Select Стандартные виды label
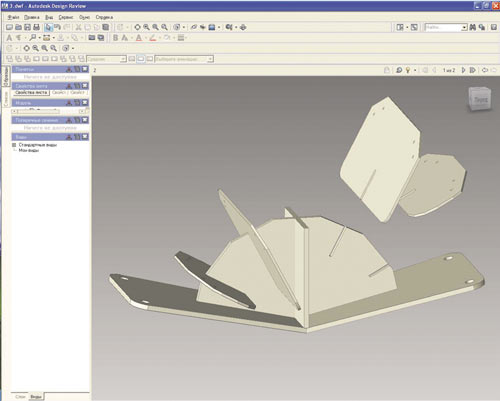 click(x=38, y=145)
